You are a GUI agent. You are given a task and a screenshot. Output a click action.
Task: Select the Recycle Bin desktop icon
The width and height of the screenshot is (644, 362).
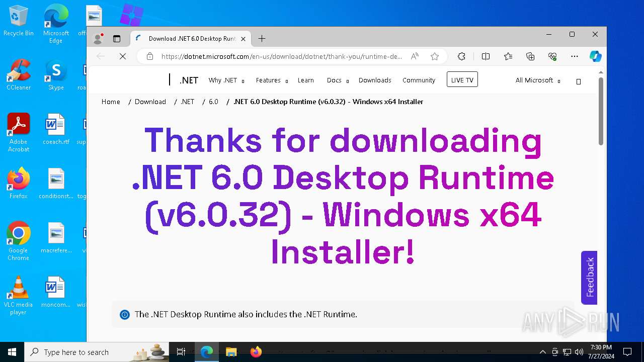[19, 21]
